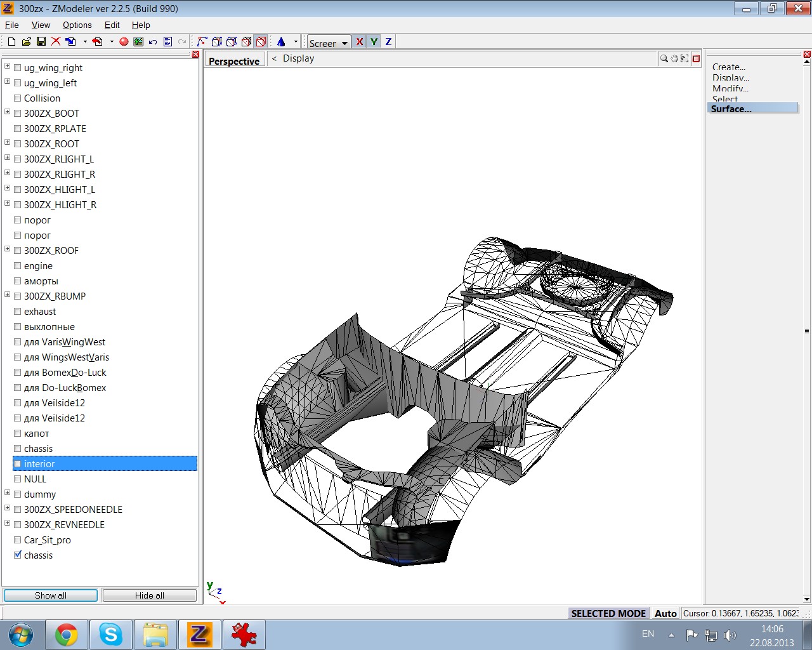Screen dimensions: 812x650
Task: Toggle the Y axis button
Action: tap(374, 42)
